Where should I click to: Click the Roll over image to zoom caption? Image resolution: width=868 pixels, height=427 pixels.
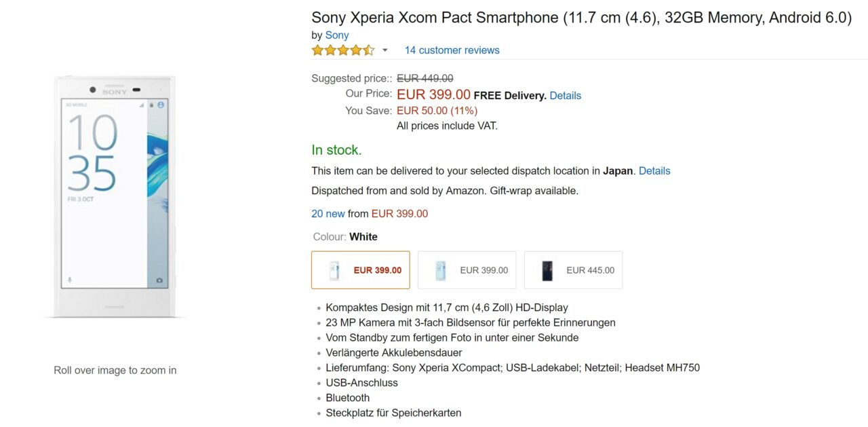pos(115,370)
